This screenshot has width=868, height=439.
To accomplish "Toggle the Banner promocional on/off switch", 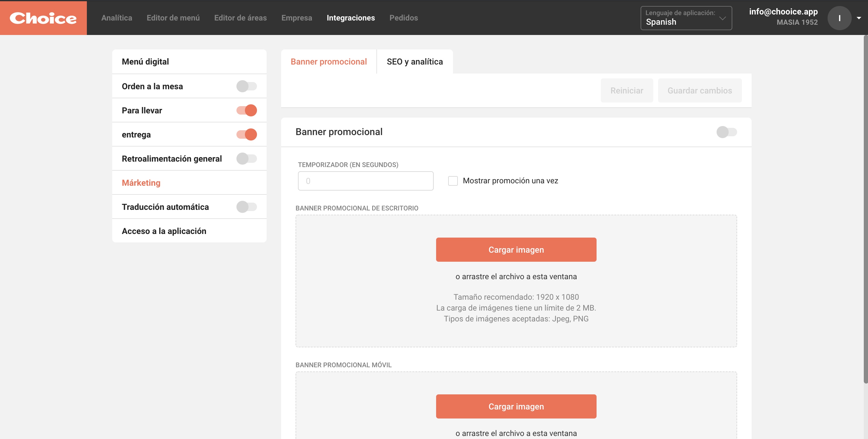I will tap(726, 131).
